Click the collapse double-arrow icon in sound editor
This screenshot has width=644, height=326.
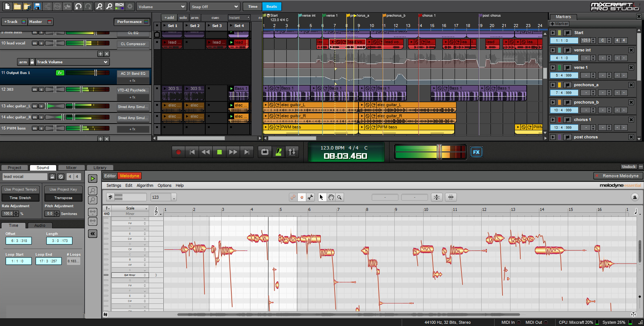click(x=92, y=233)
